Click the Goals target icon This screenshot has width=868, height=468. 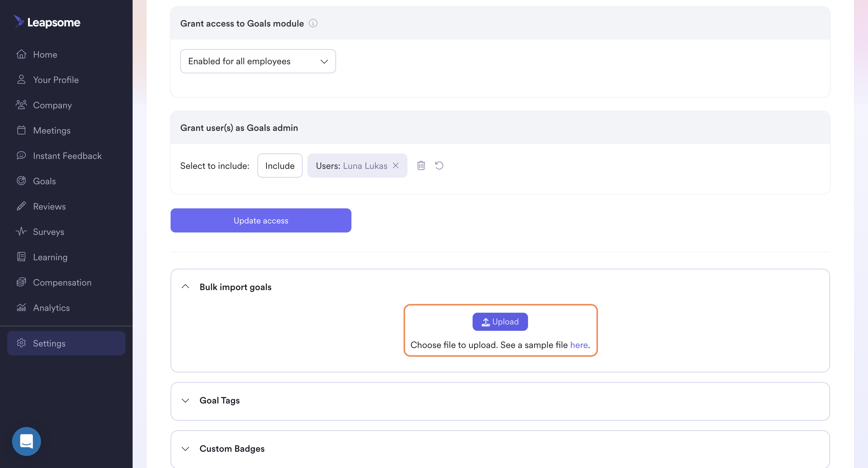[21, 181]
